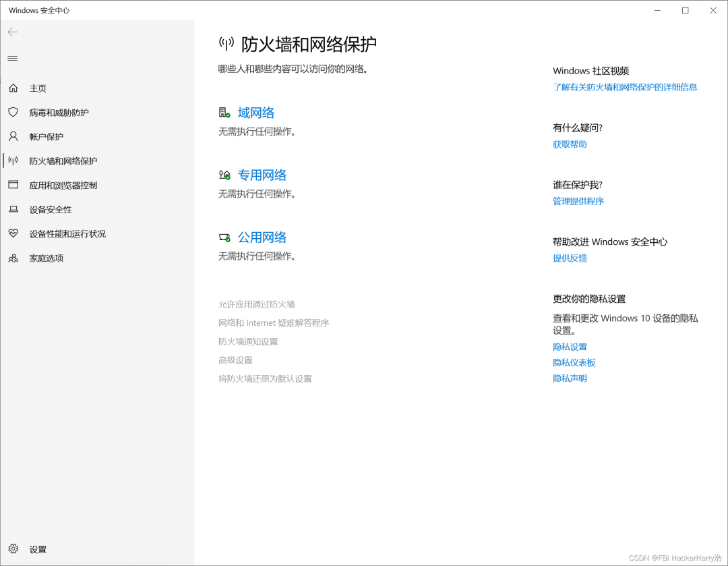Screen dimensions: 728x566
Task: 打开应用和浏览器控制图标
Action: click(13, 185)
